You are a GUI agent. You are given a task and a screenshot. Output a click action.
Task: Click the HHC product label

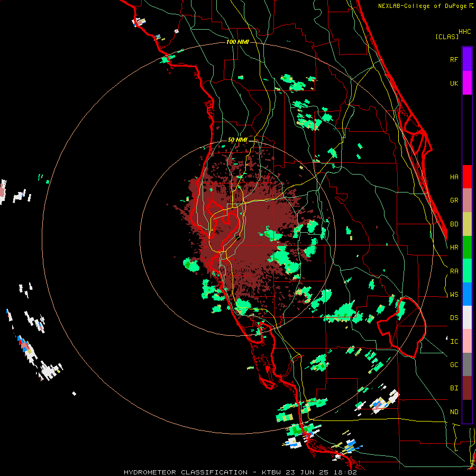465,32
